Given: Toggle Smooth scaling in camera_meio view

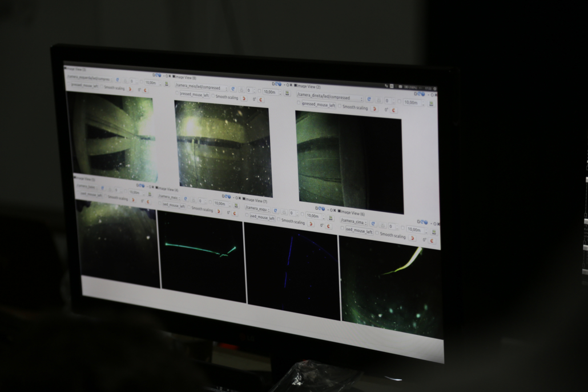Looking at the screenshot, I should (x=213, y=96).
